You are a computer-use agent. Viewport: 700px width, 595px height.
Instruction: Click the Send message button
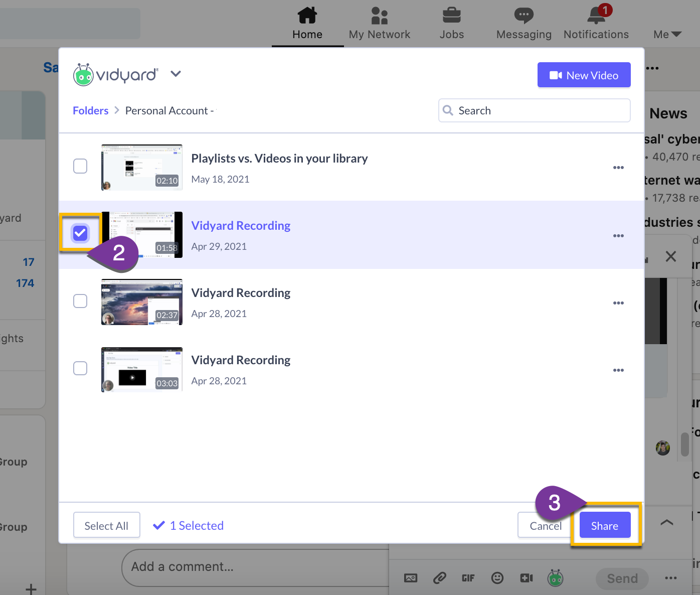[x=622, y=578]
